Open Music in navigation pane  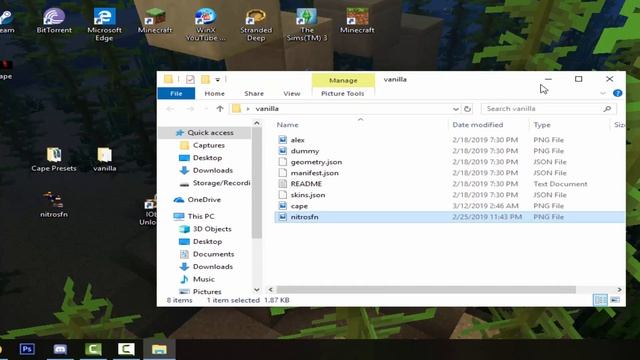pos(203,279)
